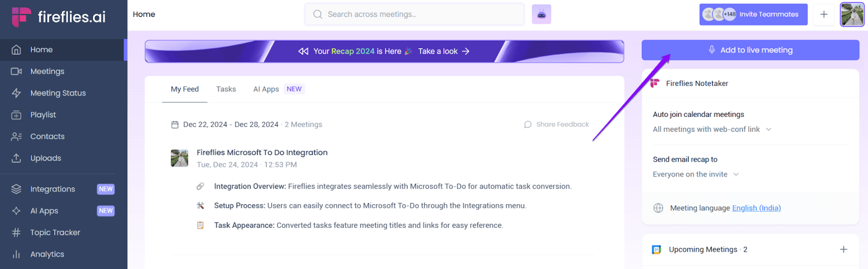The image size is (868, 269).
Task: Click the NEW badge next to Integrations
Action: 106,189
